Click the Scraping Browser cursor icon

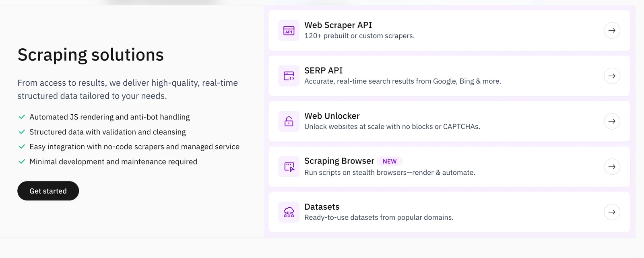[x=289, y=167]
